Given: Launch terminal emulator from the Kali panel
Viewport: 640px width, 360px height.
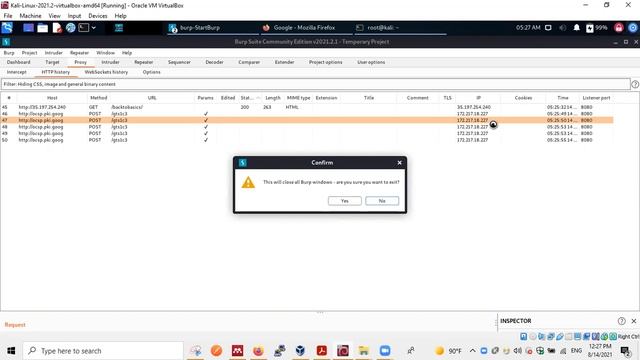Looking at the screenshot, I should pos(84,28).
